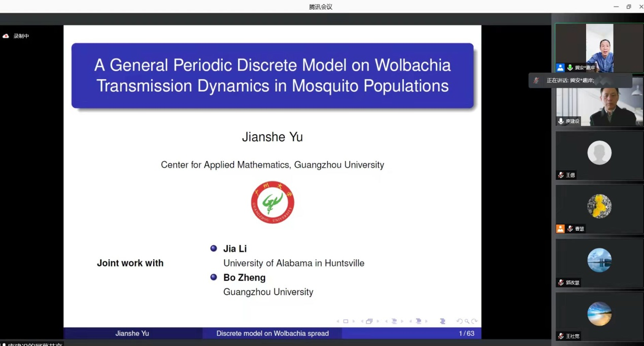Click the muted microphone icon beside 王偲
644x346 pixels.
561,175
